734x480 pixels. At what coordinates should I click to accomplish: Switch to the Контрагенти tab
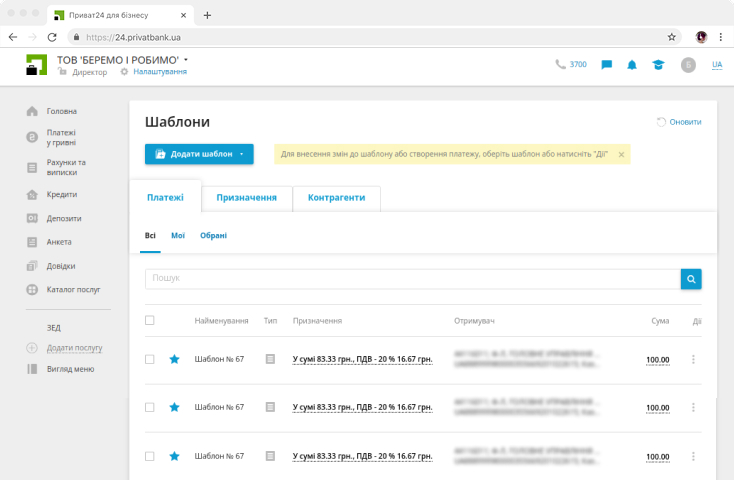tap(336, 198)
